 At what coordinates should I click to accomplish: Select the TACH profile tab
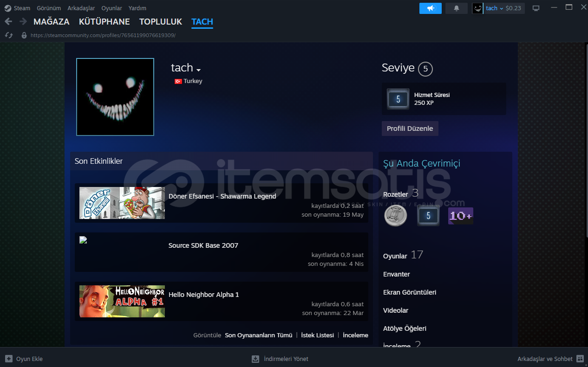[x=202, y=22]
